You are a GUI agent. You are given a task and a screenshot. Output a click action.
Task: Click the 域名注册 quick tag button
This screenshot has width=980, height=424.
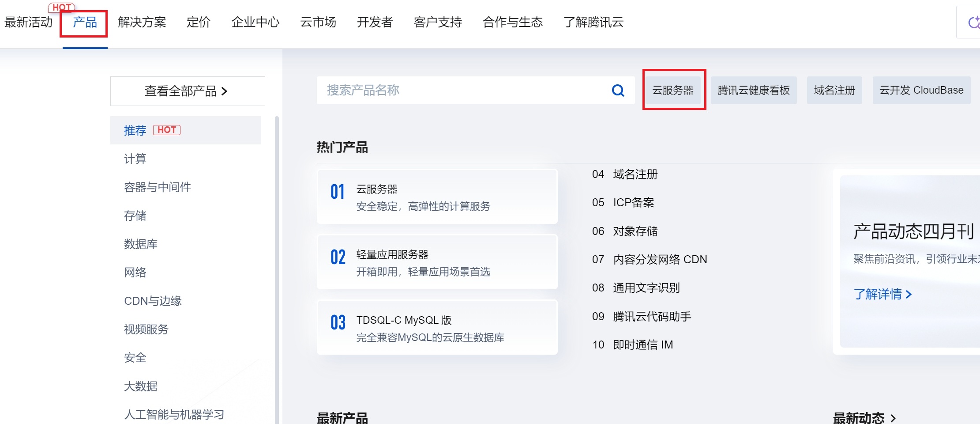click(834, 90)
